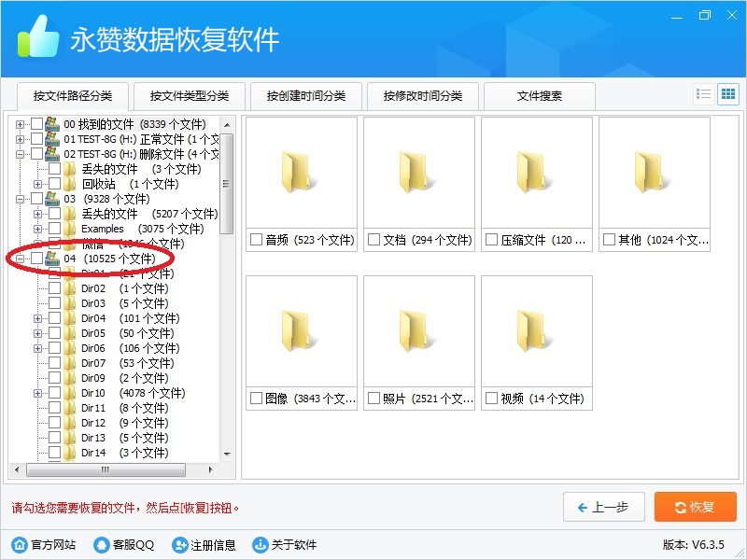The image size is (747, 560).
Task: Collapse the 04 tree node
Action: coord(21,259)
